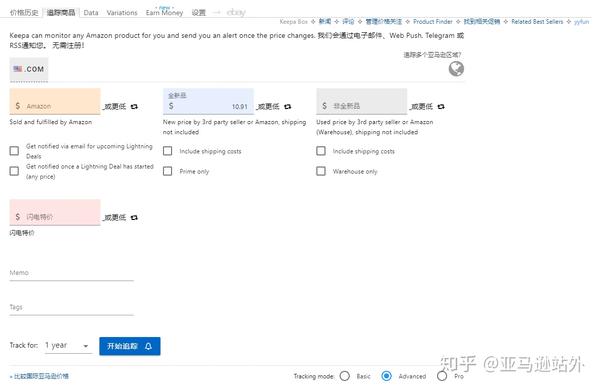The image size is (600, 388).
Task: Switch to the 追踪商品 tab
Action: [61, 13]
